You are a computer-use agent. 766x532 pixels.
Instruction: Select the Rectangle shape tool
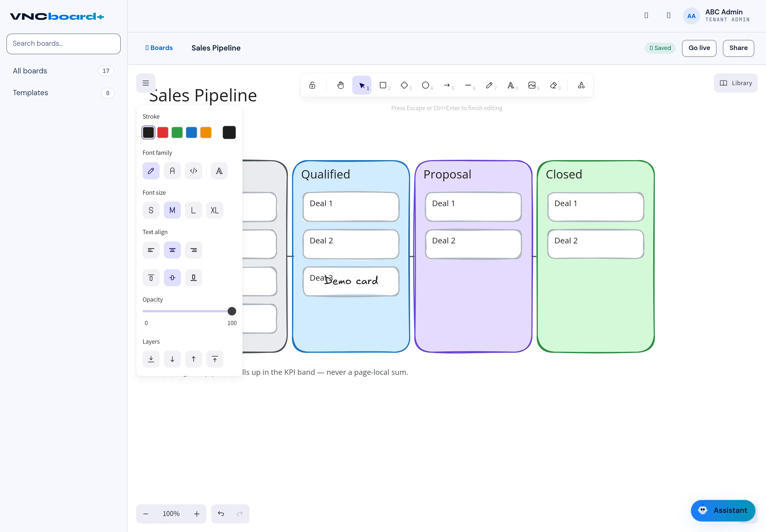click(x=383, y=85)
